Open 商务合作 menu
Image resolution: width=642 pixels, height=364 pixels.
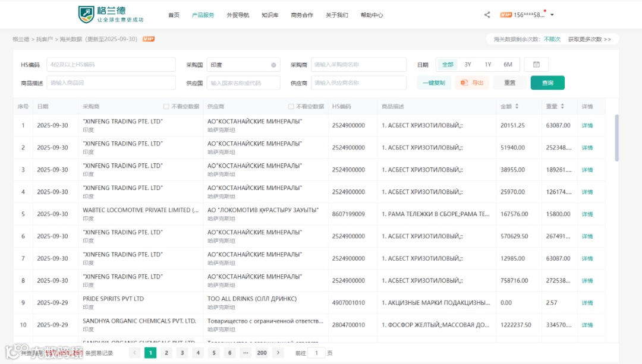(x=302, y=15)
